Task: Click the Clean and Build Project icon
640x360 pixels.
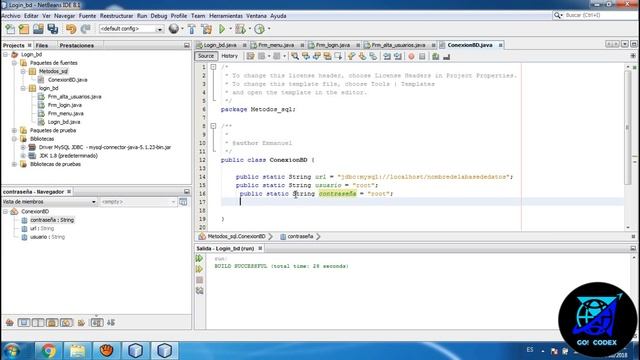Action: 207,29
